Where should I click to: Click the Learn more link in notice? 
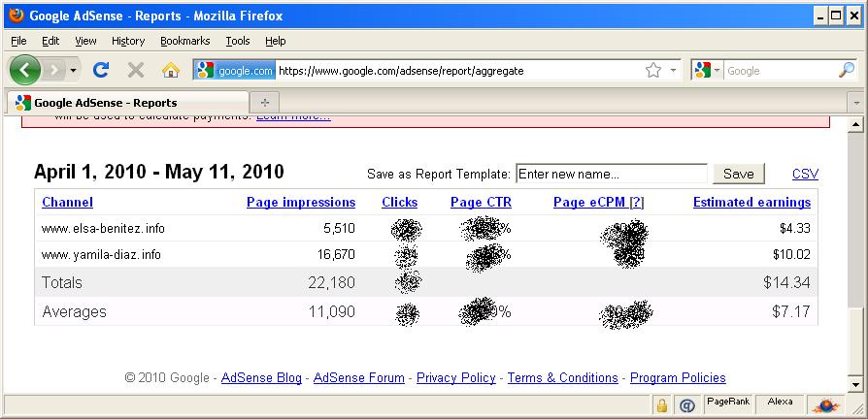point(293,116)
